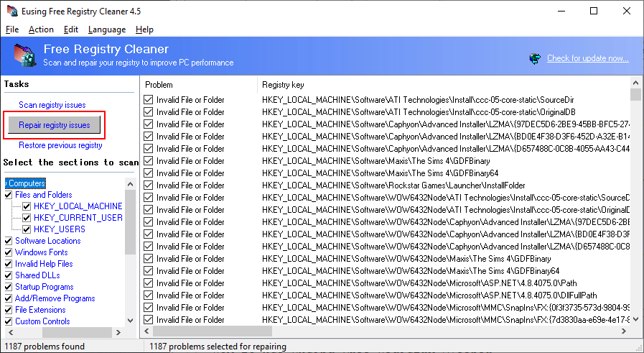644x353 pixels.
Task: Click Scan registry issues link
Action: (52, 105)
